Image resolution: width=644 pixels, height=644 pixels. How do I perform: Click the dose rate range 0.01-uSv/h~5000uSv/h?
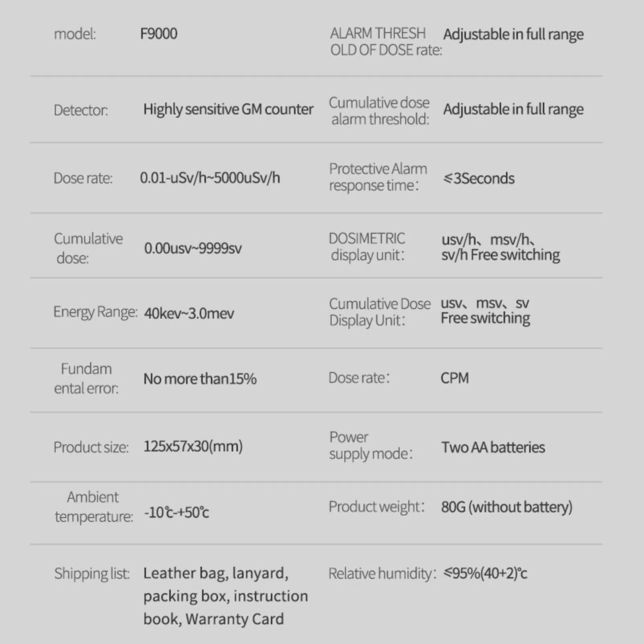coord(210,178)
